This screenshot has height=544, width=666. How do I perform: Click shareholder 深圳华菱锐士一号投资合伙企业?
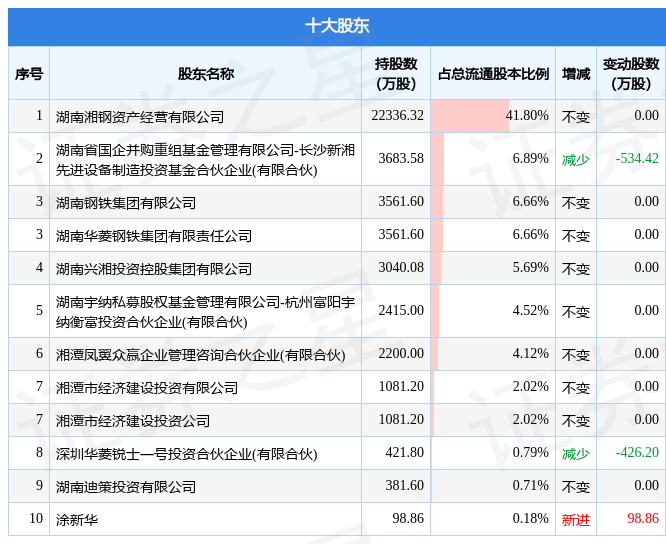[186, 454]
